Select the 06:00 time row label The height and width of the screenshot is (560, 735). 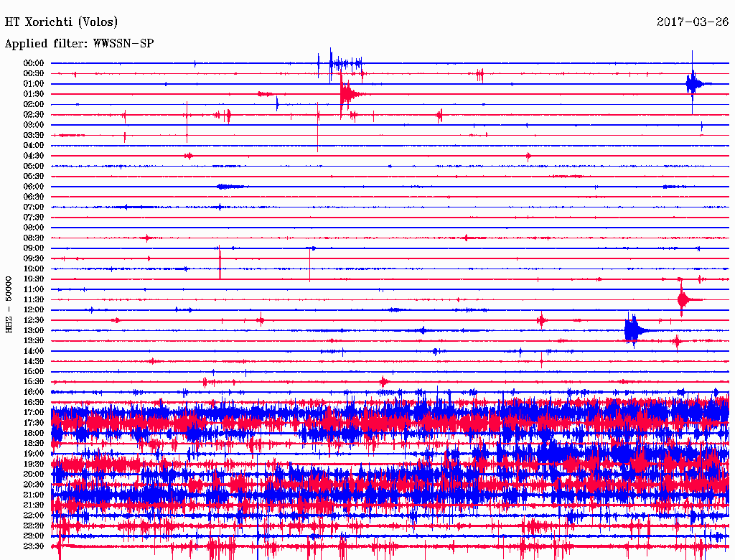pos(34,186)
